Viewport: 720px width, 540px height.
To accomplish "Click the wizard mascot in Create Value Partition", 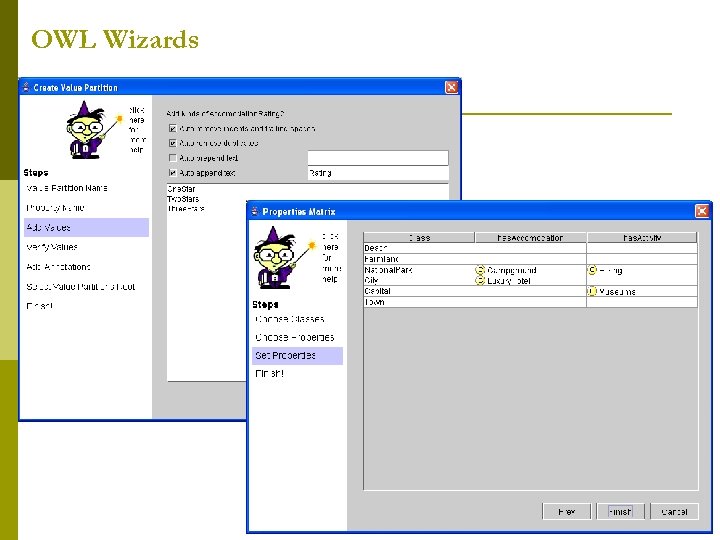I will pyautogui.click(x=96, y=130).
